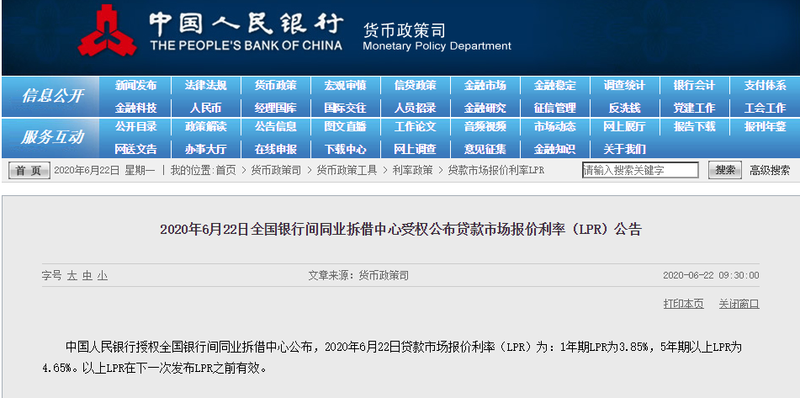
Task: Follow the breadcrumb link 货币政策工具
Action: click(x=347, y=170)
